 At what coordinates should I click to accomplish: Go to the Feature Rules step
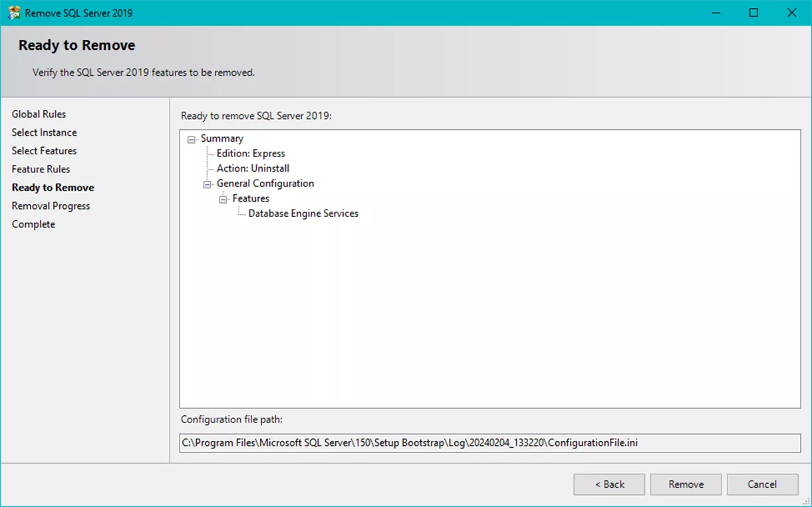click(41, 169)
